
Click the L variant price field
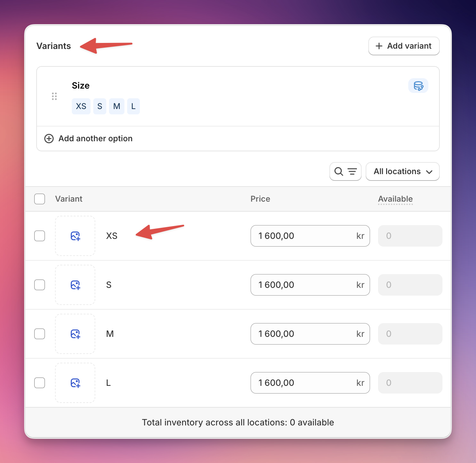point(310,383)
